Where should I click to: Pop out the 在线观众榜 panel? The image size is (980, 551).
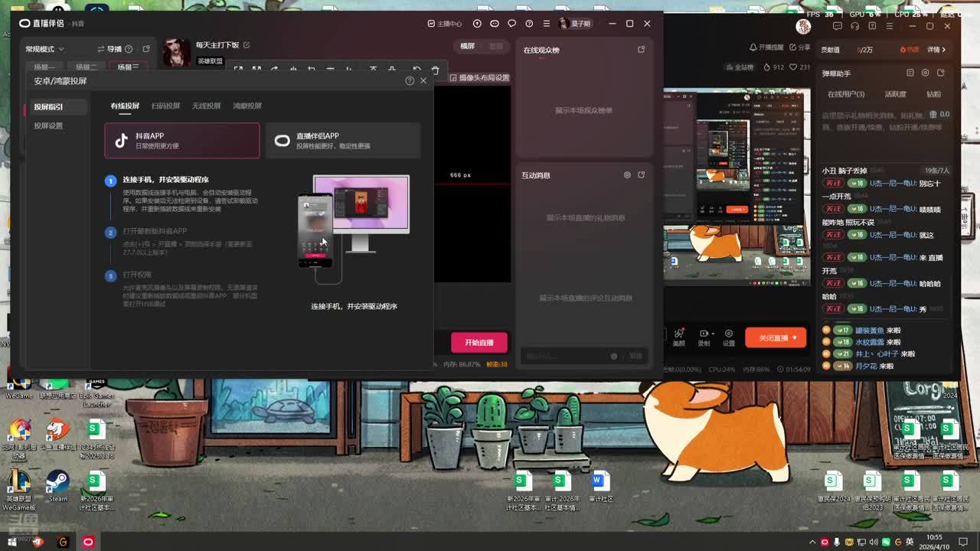(x=641, y=50)
